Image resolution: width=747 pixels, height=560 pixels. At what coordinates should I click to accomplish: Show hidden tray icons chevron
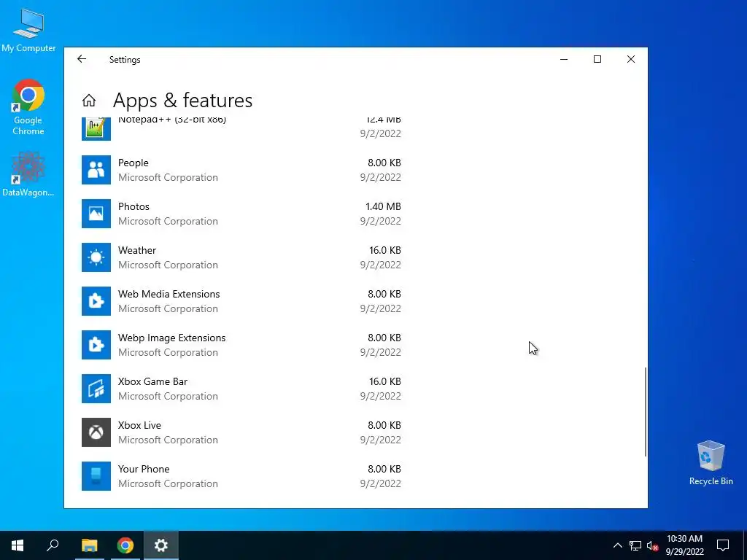(617, 545)
